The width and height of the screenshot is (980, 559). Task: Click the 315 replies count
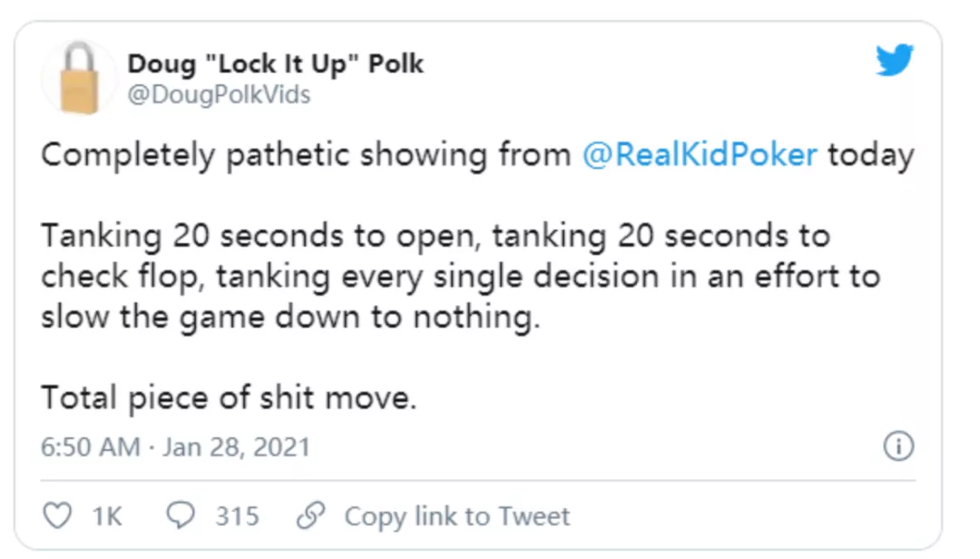pyautogui.click(x=237, y=516)
